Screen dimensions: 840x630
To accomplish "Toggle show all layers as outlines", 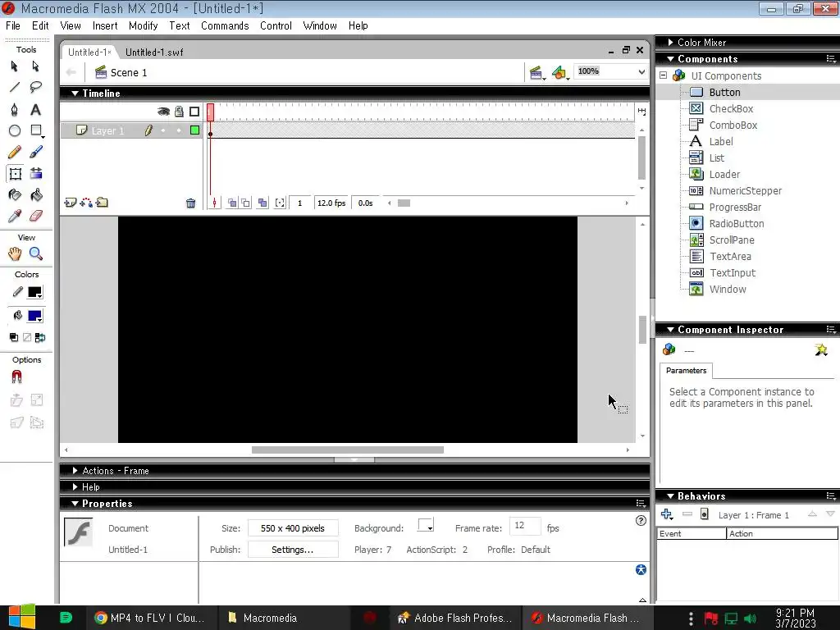I will point(194,112).
